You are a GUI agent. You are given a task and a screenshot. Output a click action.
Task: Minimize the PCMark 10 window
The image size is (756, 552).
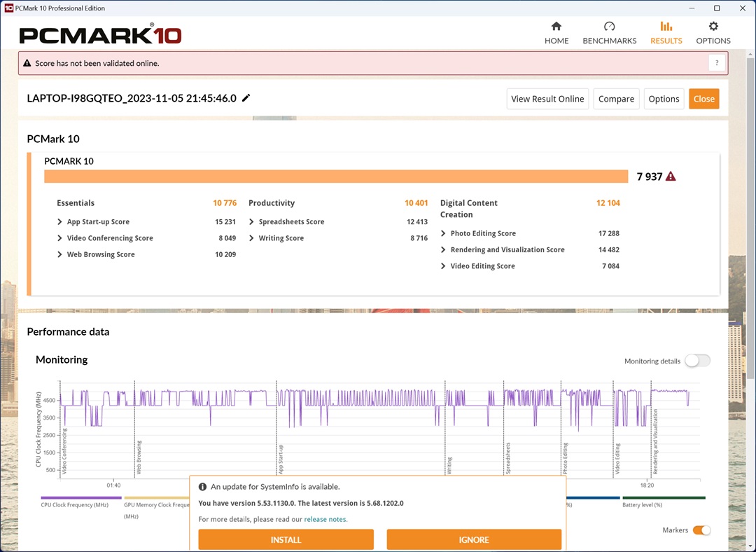coord(692,8)
